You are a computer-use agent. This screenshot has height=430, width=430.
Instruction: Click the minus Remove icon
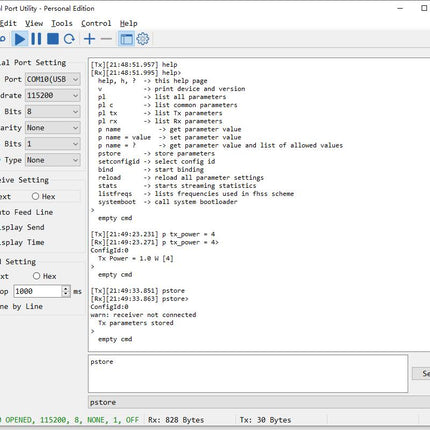click(x=106, y=39)
